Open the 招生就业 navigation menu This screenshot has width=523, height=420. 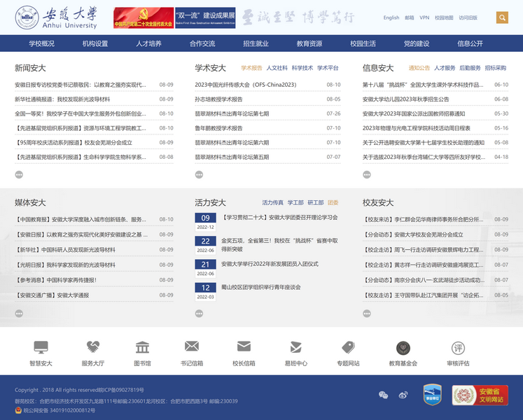[256, 43]
